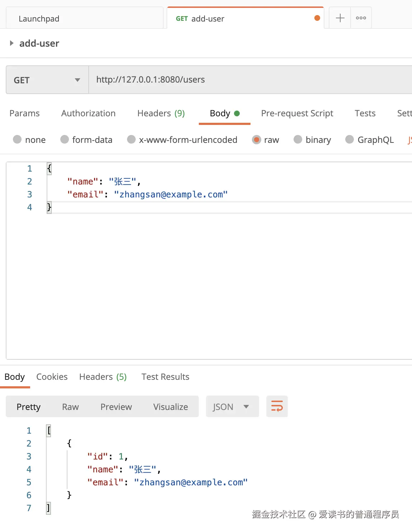The image size is (412, 532).
Task: Select the none body type
Action: click(17, 140)
